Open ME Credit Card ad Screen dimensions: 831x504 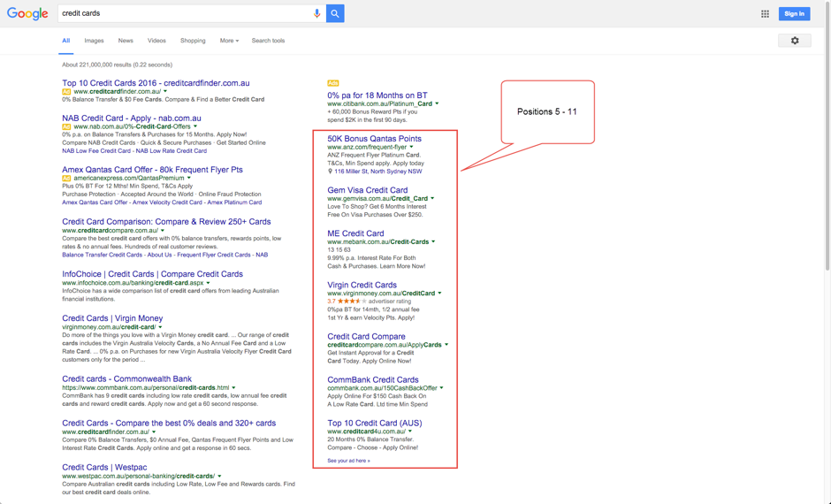coord(355,233)
